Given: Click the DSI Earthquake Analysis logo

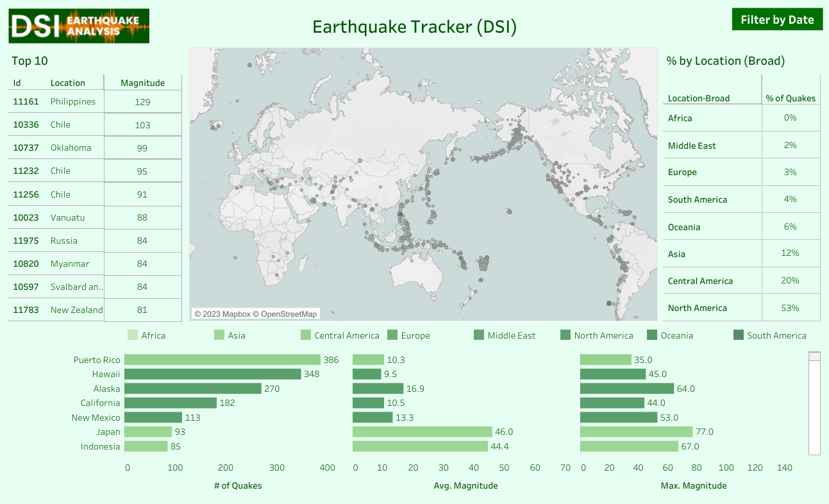Looking at the screenshot, I should coord(79,26).
